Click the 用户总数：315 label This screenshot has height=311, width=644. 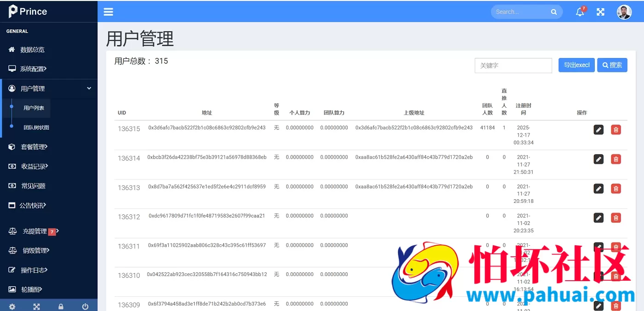[141, 61]
